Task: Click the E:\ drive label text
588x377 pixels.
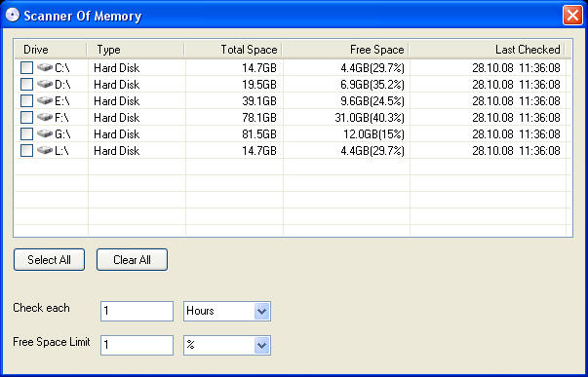Action: [61, 101]
